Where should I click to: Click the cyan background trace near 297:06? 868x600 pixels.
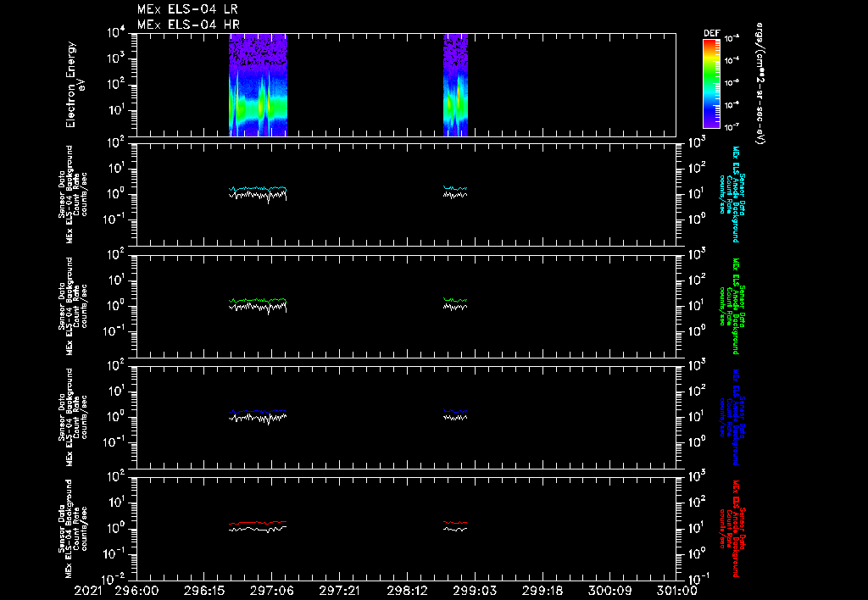pyautogui.click(x=258, y=188)
